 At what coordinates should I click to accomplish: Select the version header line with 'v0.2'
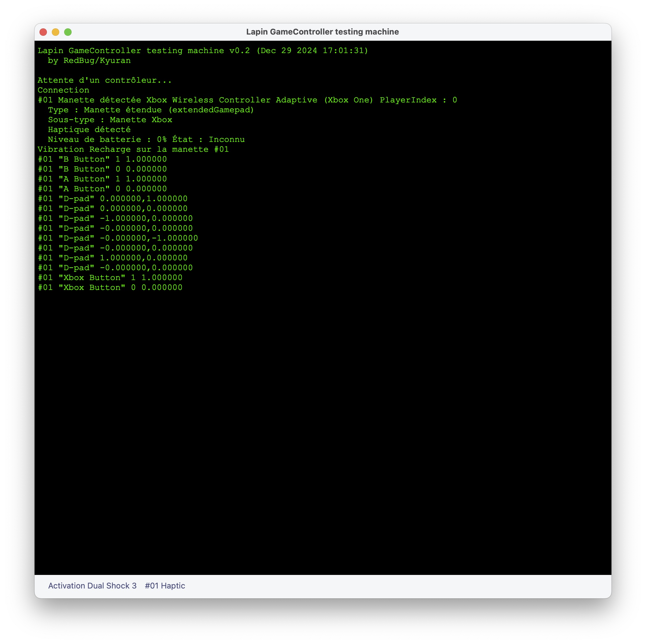203,51
